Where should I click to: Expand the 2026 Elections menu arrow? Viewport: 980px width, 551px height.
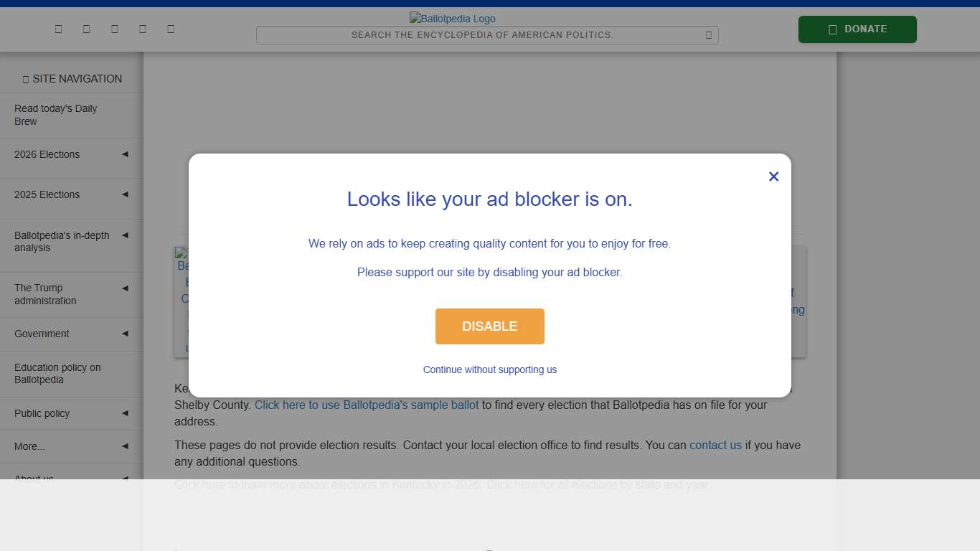(x=125, y=154)
